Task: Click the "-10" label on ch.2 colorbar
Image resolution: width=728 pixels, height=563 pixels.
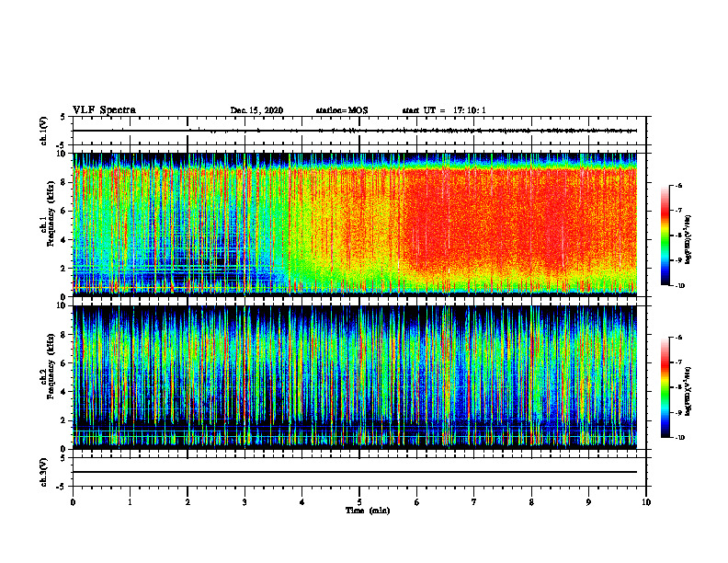Action: 680,438
